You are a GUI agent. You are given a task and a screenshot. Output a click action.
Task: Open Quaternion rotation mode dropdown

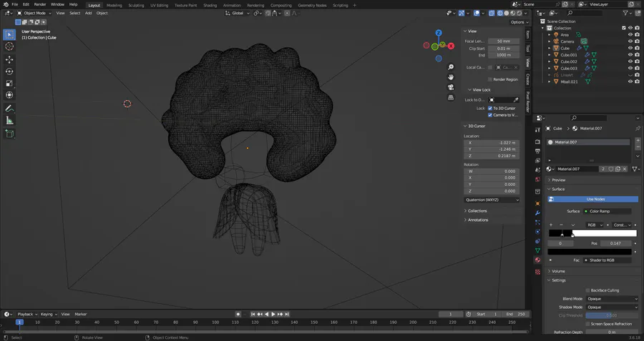tap(492, 200)
